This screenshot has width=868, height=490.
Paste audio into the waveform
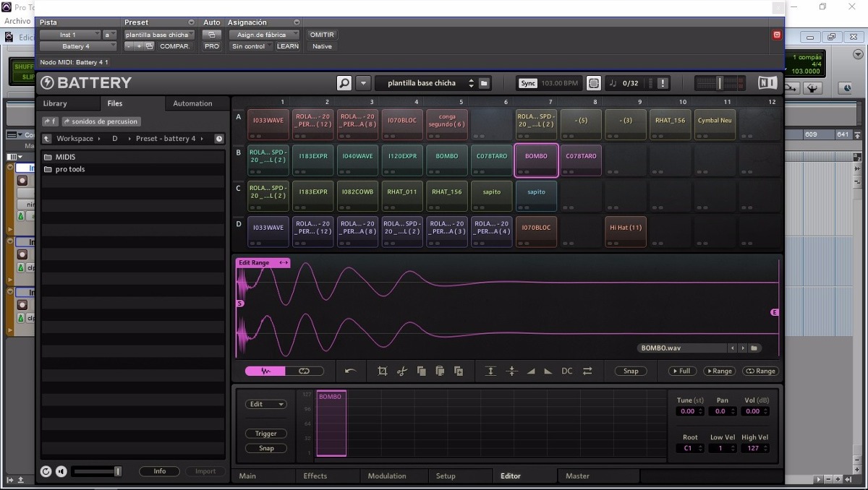[x=440, y=371]
